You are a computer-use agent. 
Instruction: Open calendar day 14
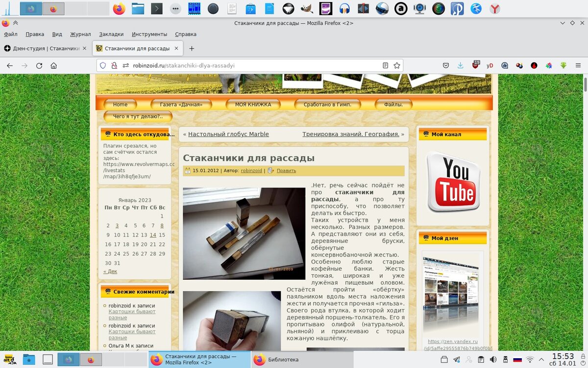pos(153,235)
